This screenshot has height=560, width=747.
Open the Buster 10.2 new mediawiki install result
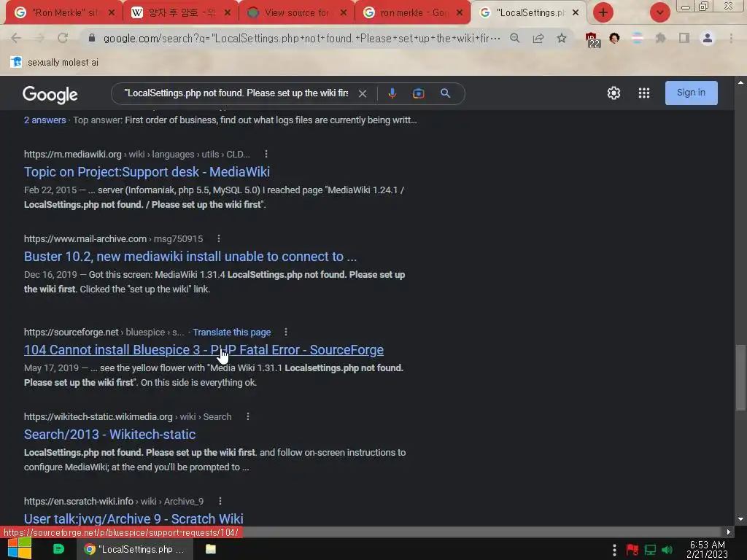point(190,257)
